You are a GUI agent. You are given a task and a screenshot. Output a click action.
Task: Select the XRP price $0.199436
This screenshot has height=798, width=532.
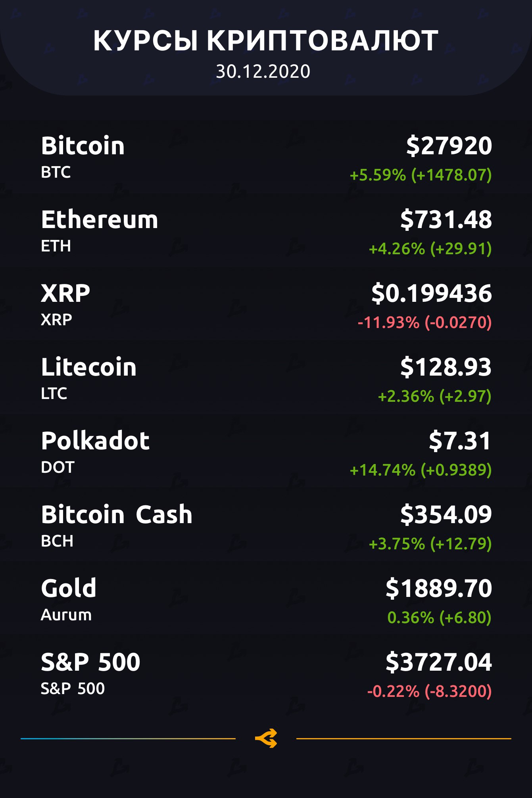[432, 293]
